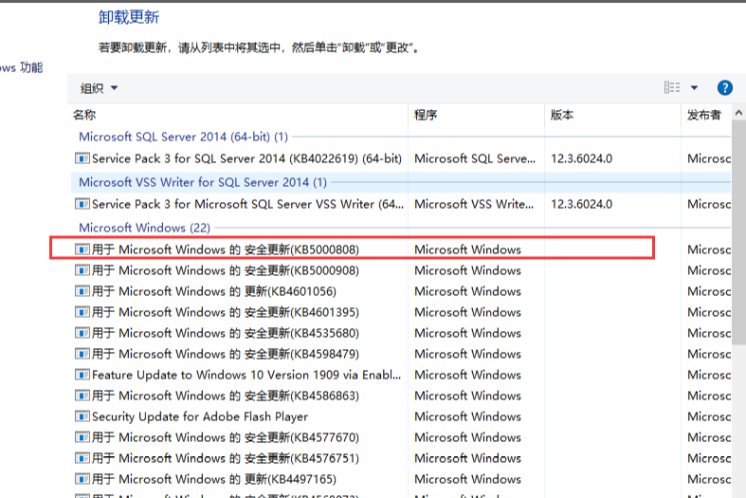
Task: Click the Microsoft VSS Write... program cell
Action: (474, 204)
